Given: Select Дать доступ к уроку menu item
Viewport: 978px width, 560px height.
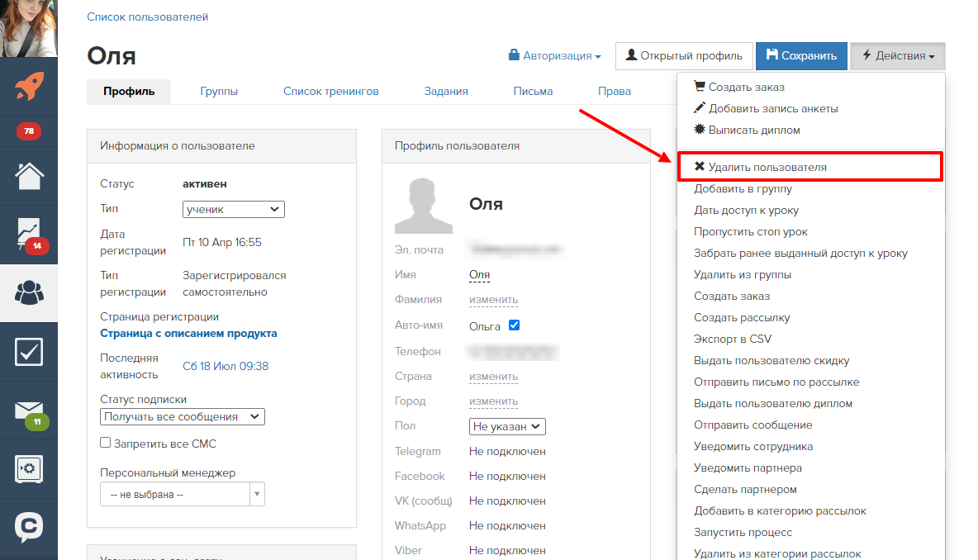Looking at the screenshot, I should point(746,210).
